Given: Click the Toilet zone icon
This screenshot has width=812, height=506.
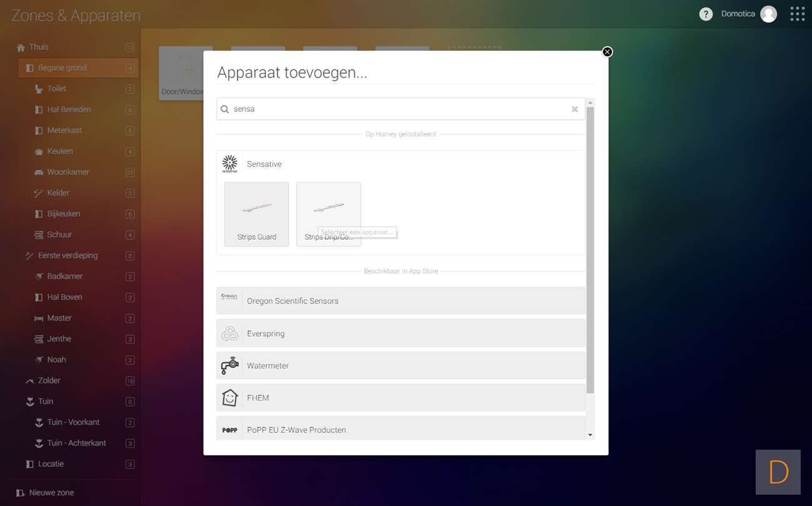Looking at the screenshot, I should (x=39, y=89).
